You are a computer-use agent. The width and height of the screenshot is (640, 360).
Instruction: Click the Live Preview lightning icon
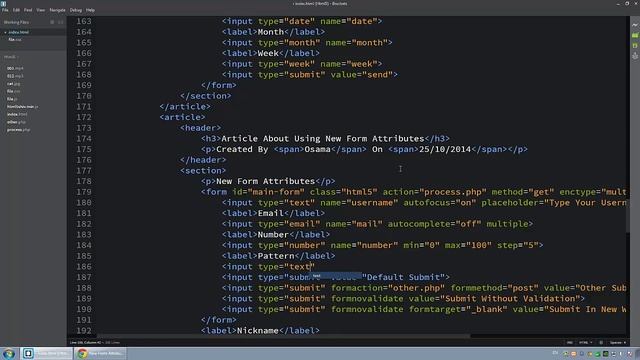[635, 25]
